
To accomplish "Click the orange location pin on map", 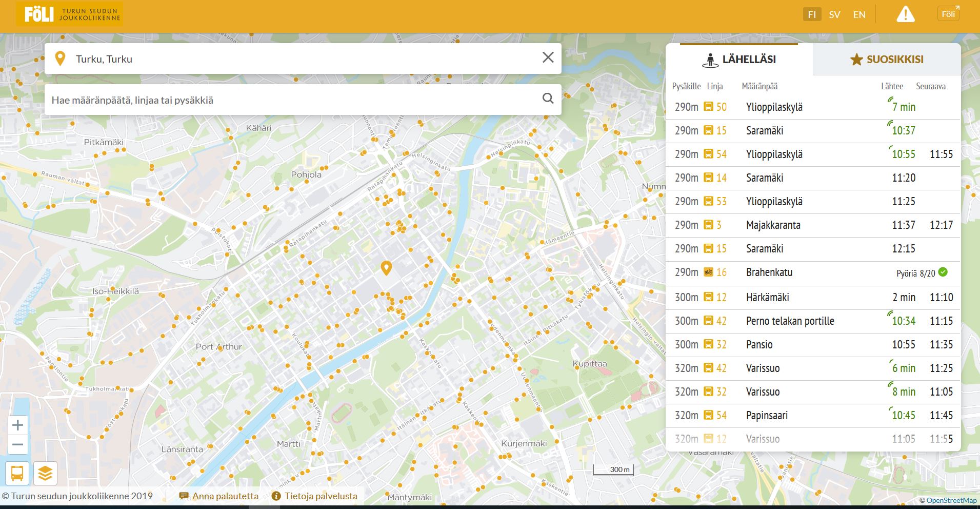I will point(386,267).
